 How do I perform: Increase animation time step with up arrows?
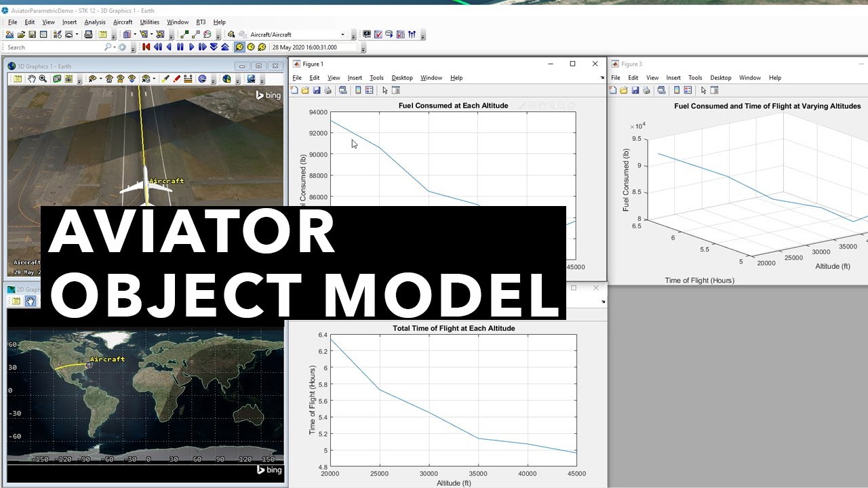(224, 47)
